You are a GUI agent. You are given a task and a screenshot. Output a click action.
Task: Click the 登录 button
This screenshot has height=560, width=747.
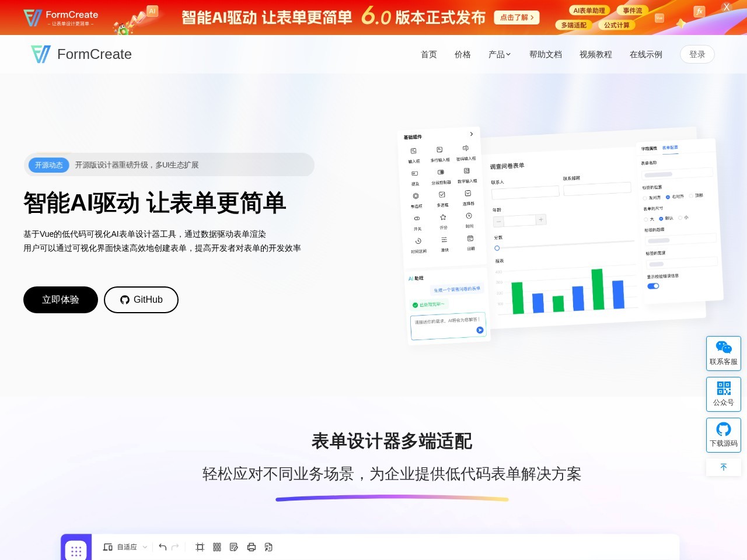697,54
